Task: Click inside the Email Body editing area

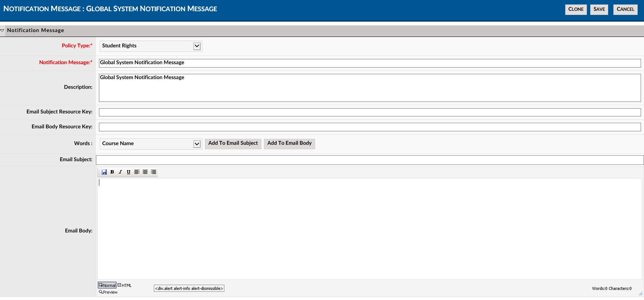Action: [x=370, y=229]
